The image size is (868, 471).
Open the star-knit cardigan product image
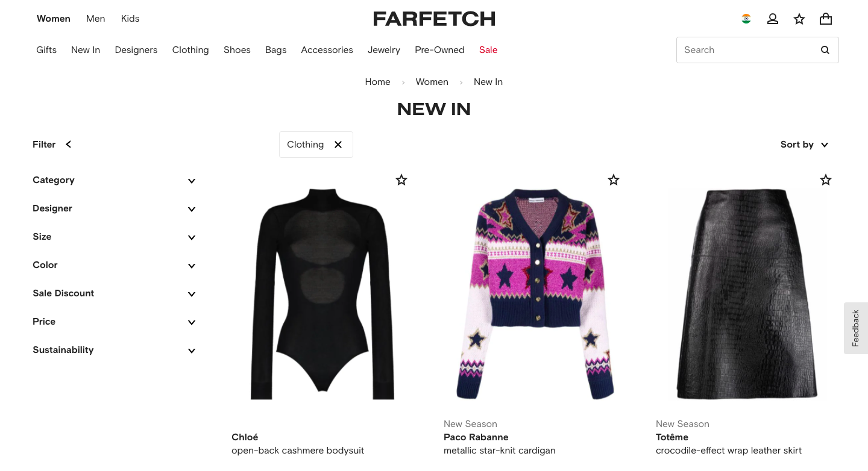pyautogui.click(x=535, y=295)
